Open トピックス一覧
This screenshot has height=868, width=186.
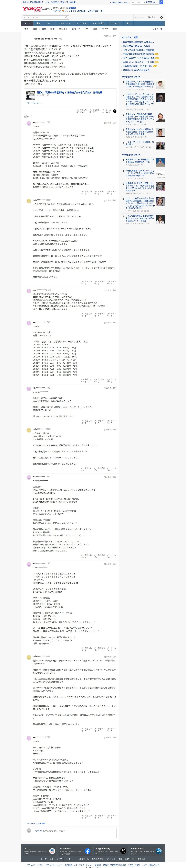pos(155,29)
